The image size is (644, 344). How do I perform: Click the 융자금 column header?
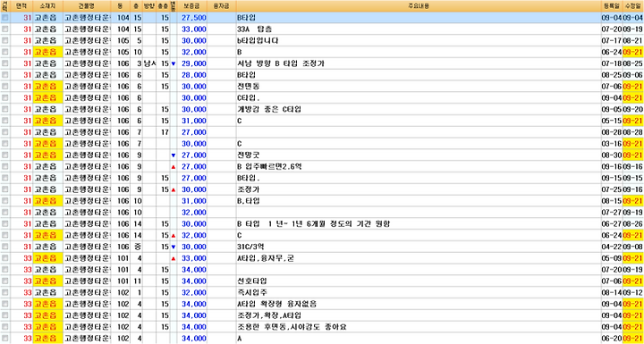(222, 6)
